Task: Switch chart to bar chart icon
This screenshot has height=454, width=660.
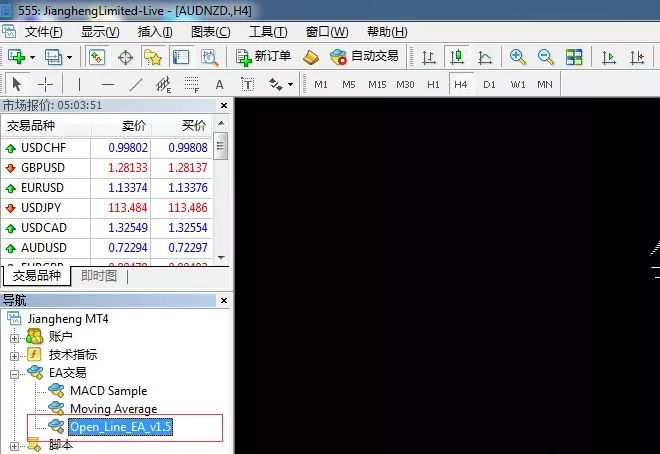Action: point(428,57)
